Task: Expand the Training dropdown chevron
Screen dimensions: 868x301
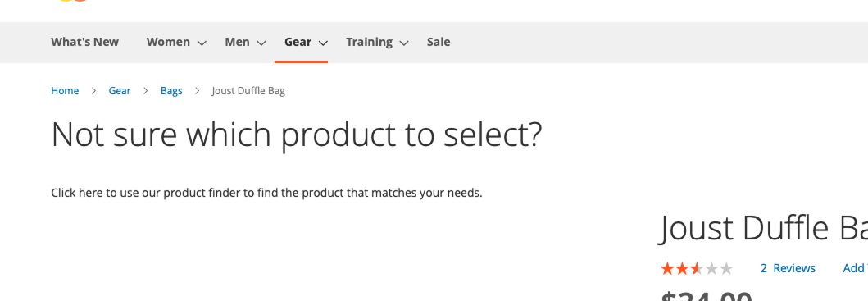Action: coord(405,43)
